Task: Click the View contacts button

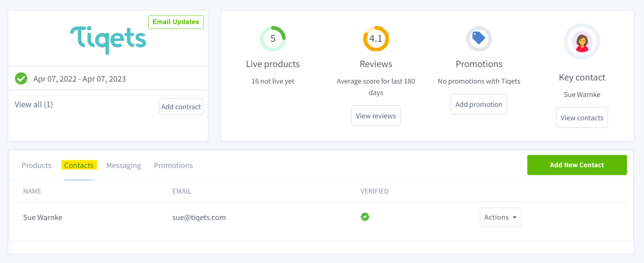Action: (x=582, y=118)
